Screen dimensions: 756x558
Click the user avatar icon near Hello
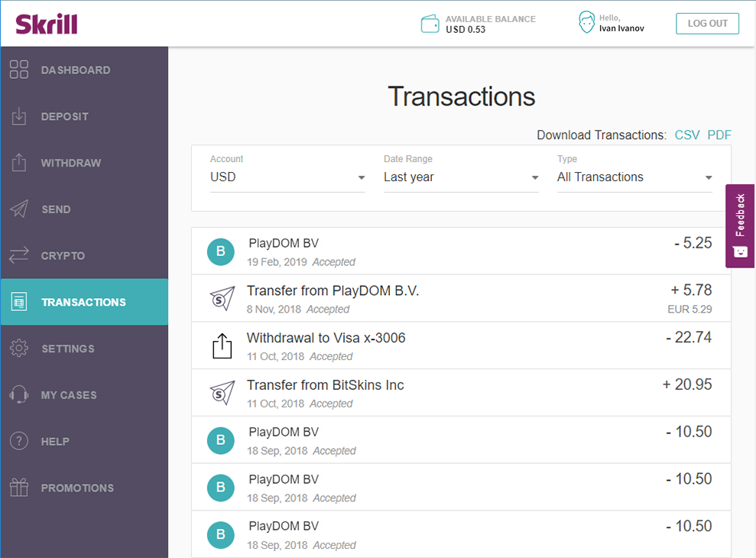(586, 22)
